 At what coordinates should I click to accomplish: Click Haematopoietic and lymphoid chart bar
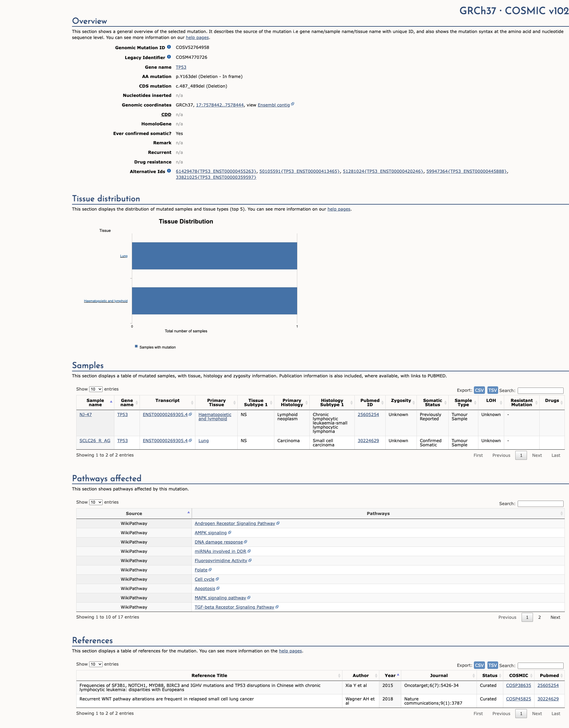pos(215,301)
